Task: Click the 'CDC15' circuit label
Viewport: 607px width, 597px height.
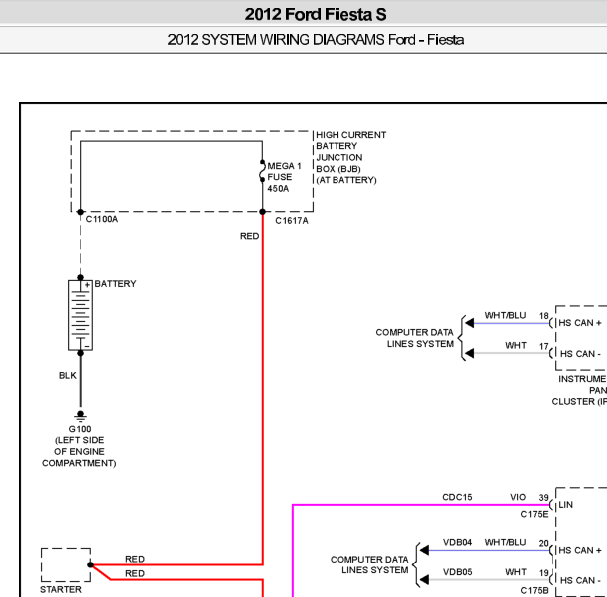Action: pyautogui.click(x=457, y=497)
